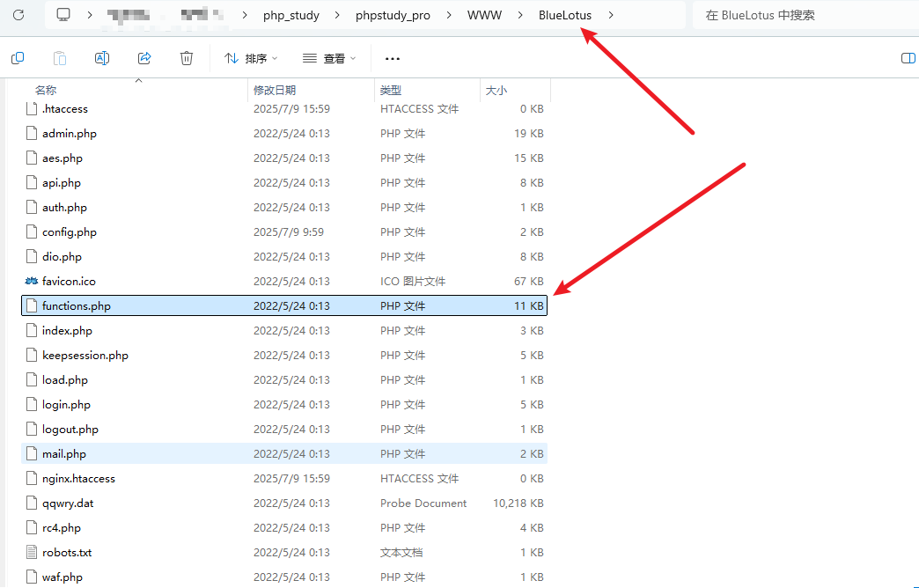This screenshot has height=588, width=919.
Task: Navigate to WWW in breadcrumb path
Action: point(484,15)
